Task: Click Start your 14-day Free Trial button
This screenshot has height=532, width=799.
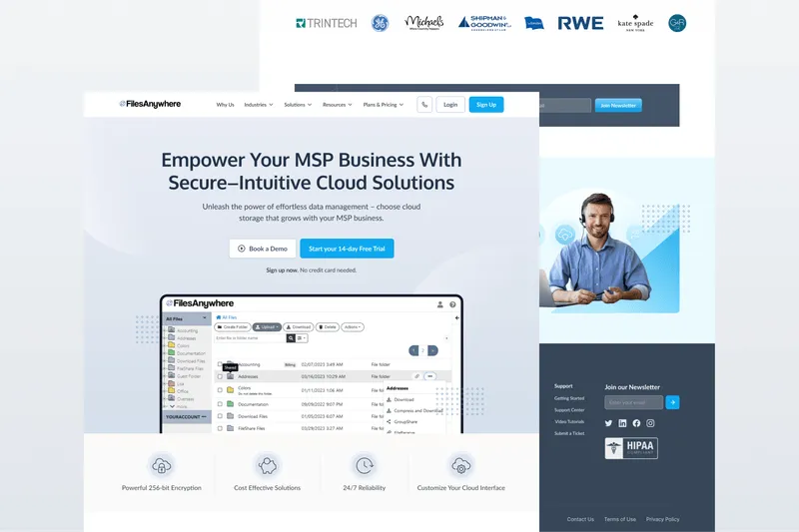Action: [347, 249]
